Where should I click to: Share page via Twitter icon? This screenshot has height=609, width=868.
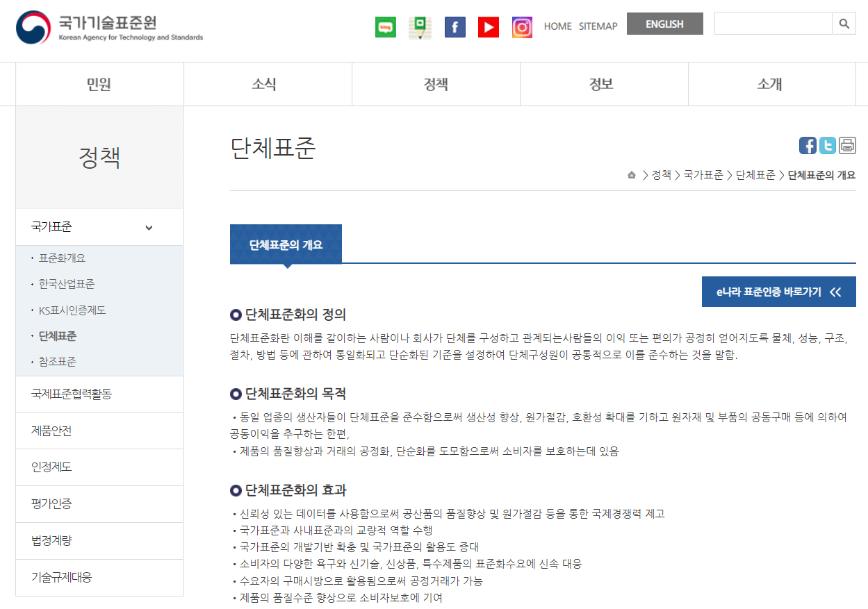pos(827,145)
